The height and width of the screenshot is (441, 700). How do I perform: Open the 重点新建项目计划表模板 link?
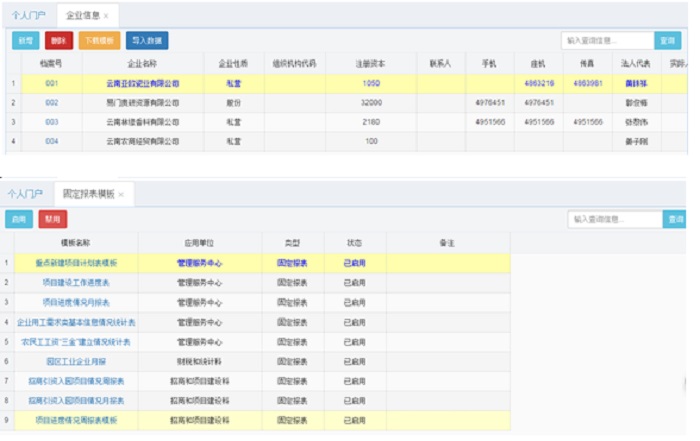click(x=76, y=263)
